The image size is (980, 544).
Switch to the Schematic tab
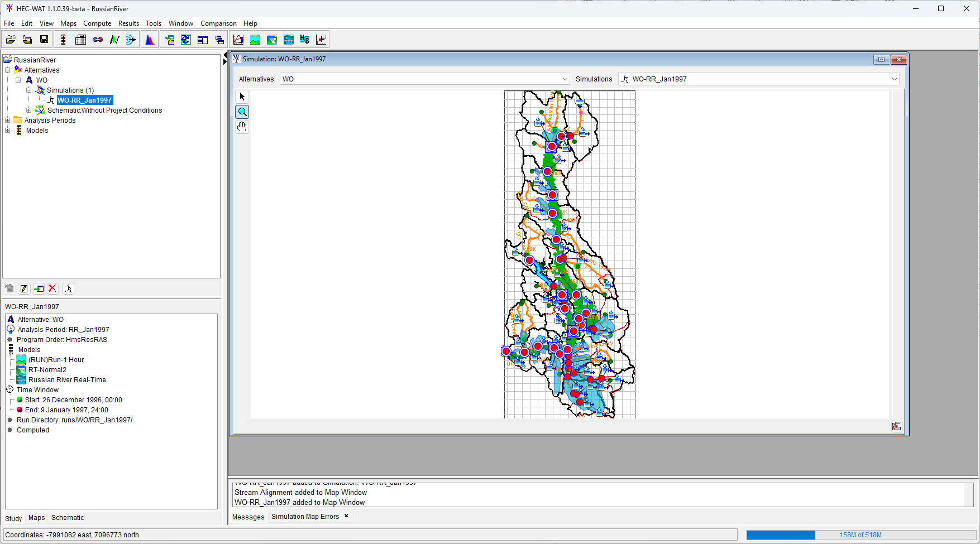(68, 518)
